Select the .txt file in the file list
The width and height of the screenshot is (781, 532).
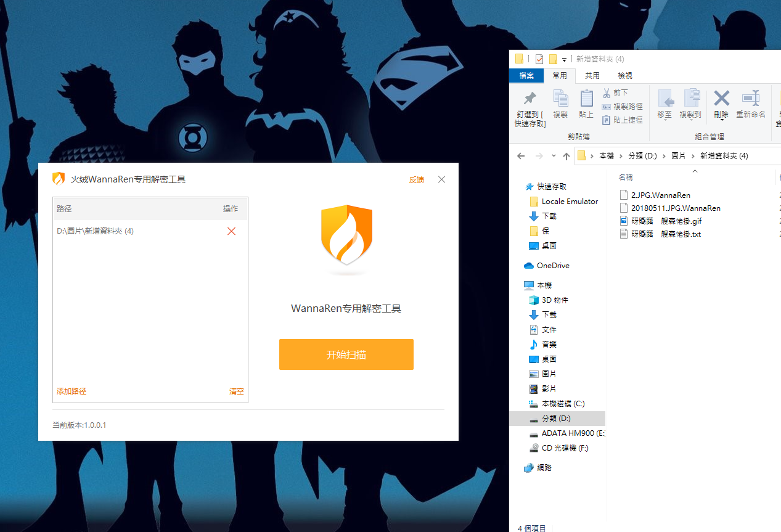pyautogui.click(x=666, y=234)
